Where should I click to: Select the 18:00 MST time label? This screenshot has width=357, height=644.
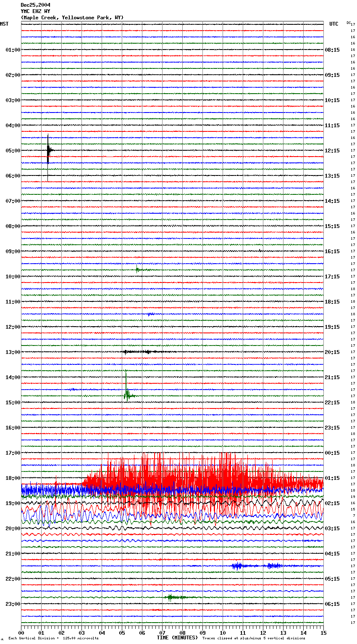click(13, 478)
